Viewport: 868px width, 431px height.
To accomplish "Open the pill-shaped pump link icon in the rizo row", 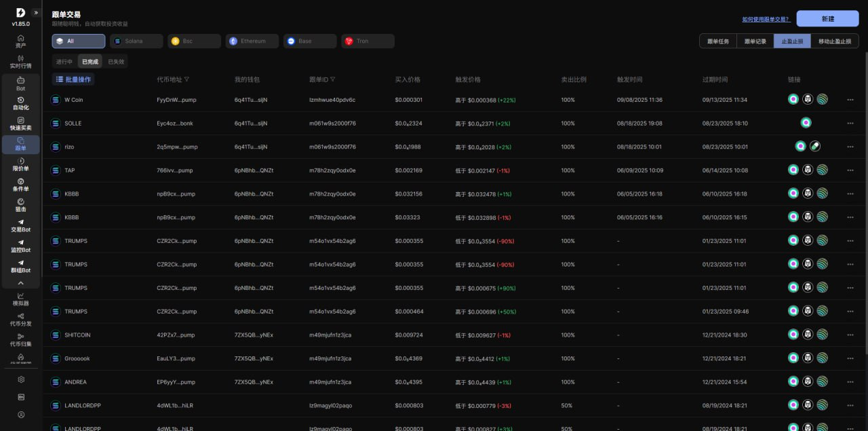I will coord(815,147).
